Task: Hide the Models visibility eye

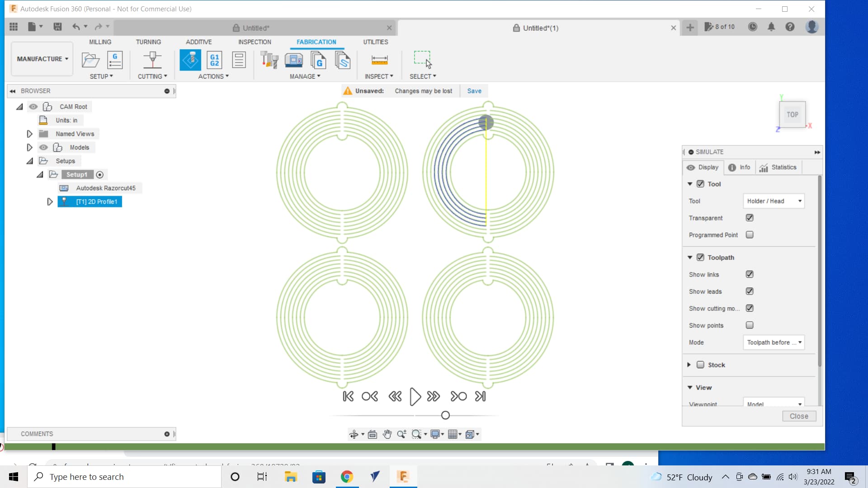Action: tap(43, 147)
